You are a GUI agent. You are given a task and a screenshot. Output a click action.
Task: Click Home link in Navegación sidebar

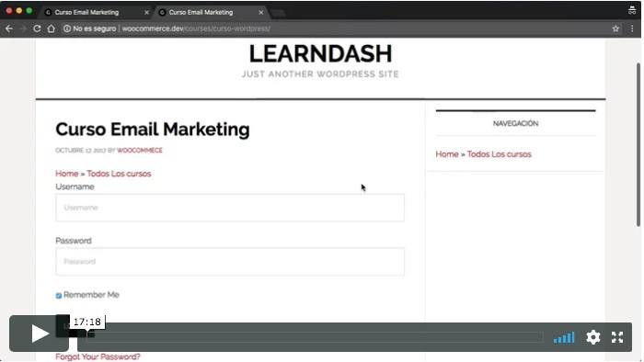click(x=447, y=154)
